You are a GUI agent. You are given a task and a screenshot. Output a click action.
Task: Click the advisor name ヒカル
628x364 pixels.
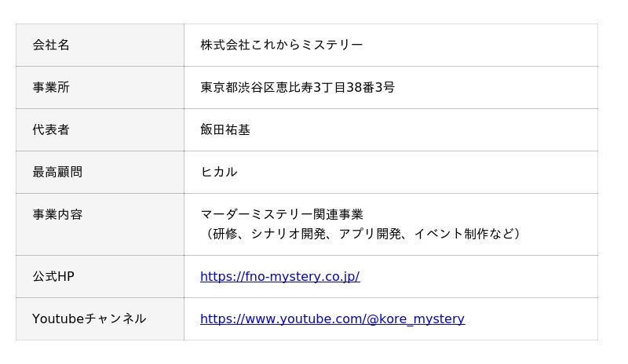218,173
